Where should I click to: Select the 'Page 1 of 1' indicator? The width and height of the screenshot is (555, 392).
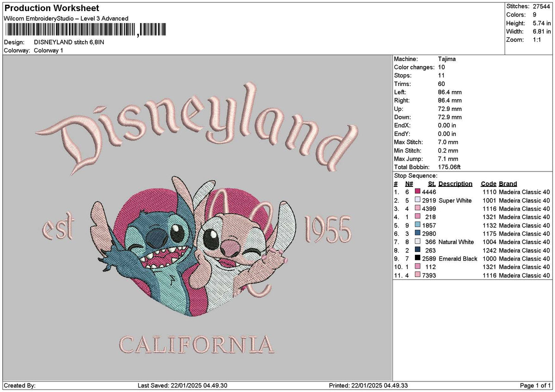click(535, 386)
